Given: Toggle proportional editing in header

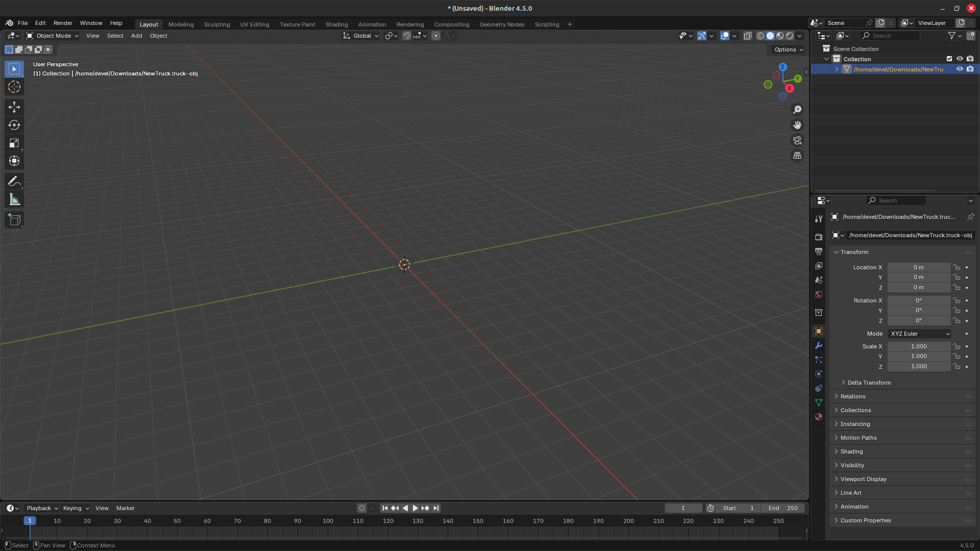Looking at the screenshot, I should [436, 36].
